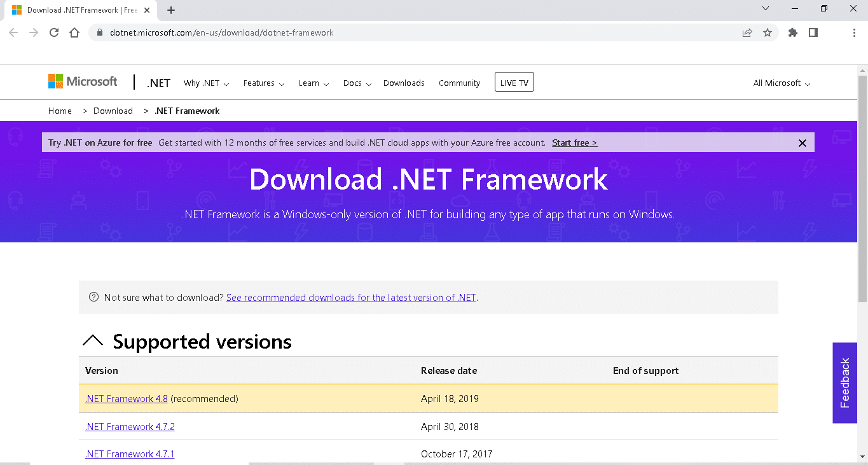Go to the browser home page icon
The height and width of the screenshot is (465, 868).
tap(74, 32)
